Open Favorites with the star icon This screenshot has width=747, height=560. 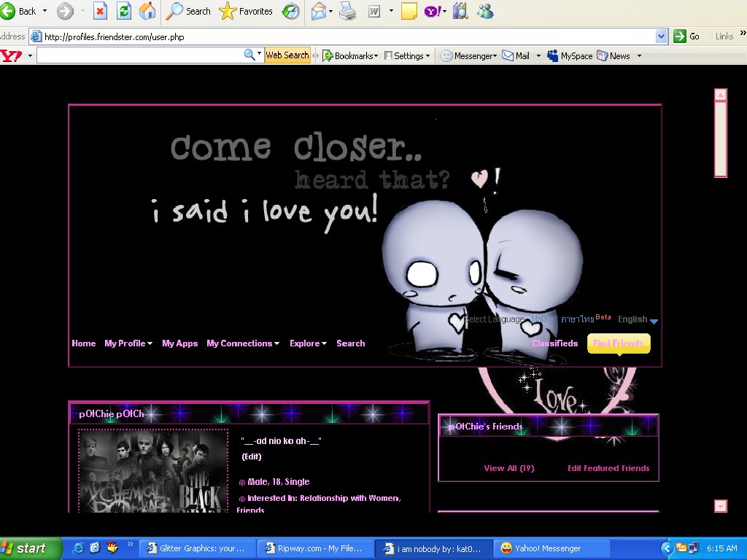click(x=246, y=11)
